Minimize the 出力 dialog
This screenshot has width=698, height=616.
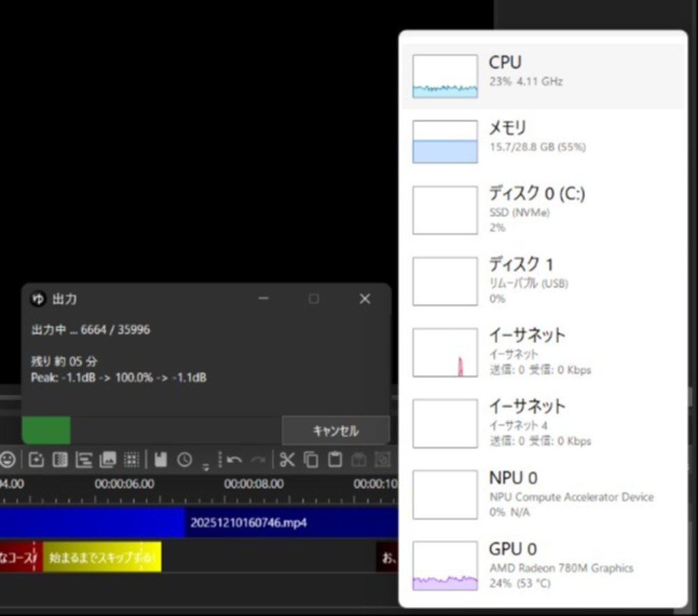click(264, 299)
